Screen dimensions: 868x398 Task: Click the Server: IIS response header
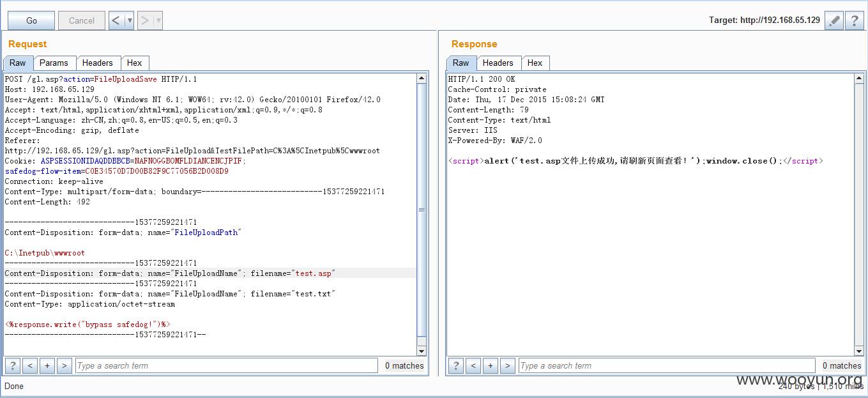coord(473,130)
